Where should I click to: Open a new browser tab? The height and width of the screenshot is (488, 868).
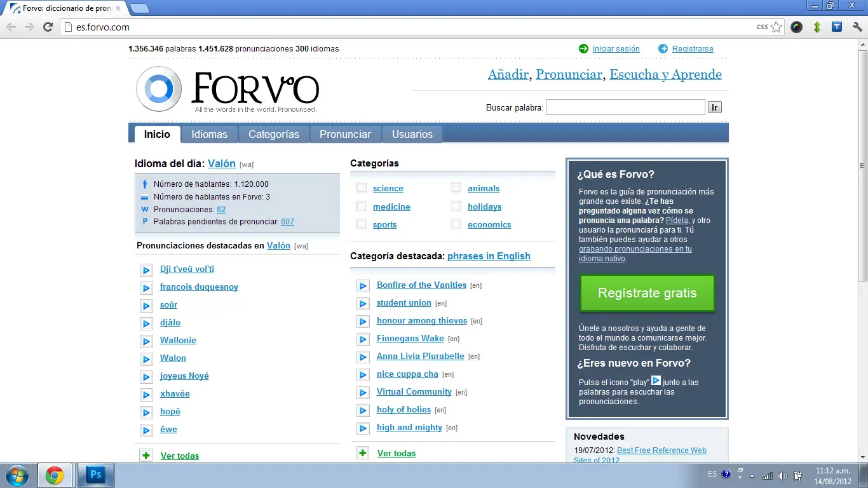[139, 8]
